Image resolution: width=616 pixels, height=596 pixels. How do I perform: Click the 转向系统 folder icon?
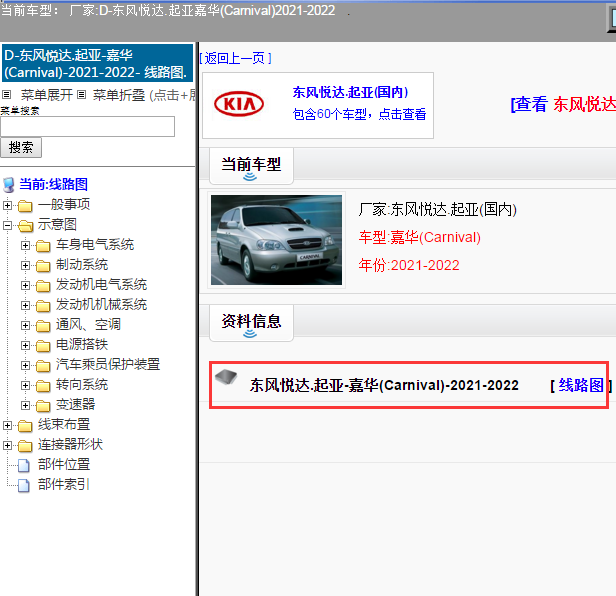pyautogui.click(x=43, y=386)
